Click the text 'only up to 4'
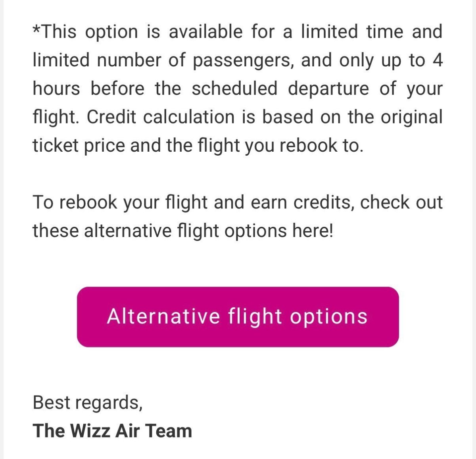 (391, 60)
